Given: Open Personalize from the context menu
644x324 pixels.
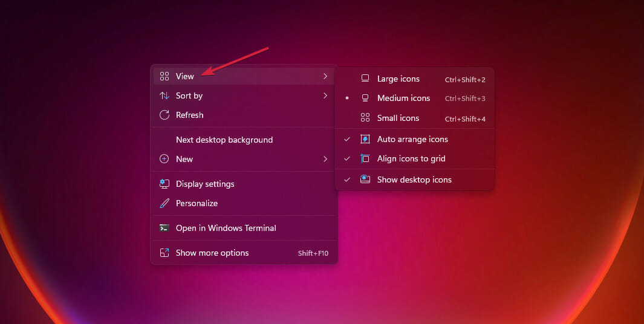Looking at the screenshot, I should (244, 203).
